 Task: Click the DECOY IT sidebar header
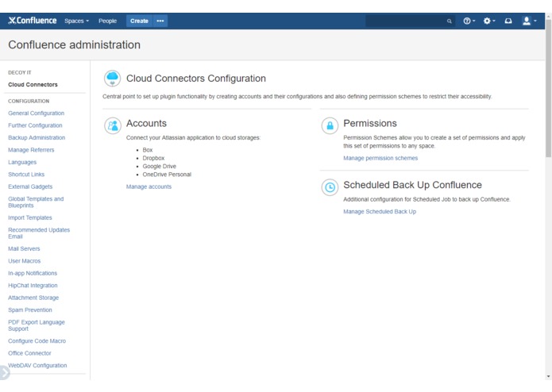coord(20,72)
